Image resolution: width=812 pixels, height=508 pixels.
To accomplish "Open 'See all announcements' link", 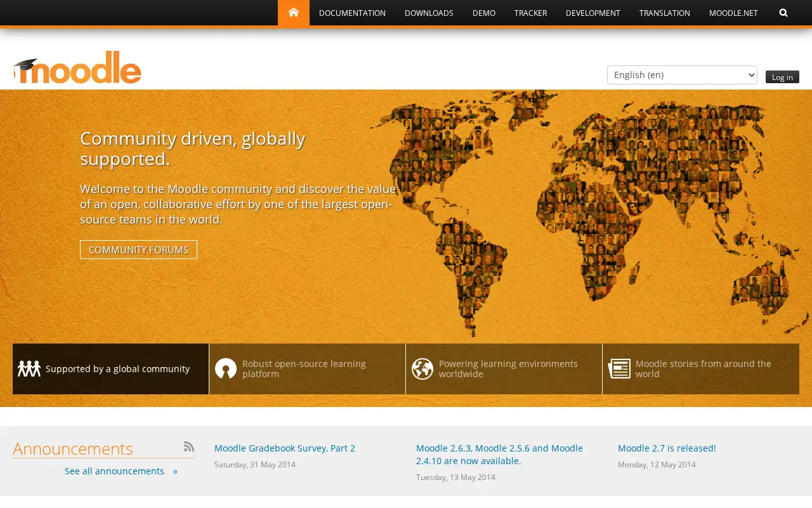I will (121, 471).
